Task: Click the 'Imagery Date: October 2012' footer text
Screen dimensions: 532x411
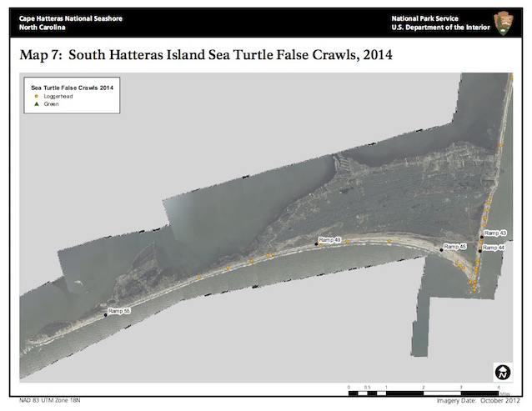Action: (474, 401)
